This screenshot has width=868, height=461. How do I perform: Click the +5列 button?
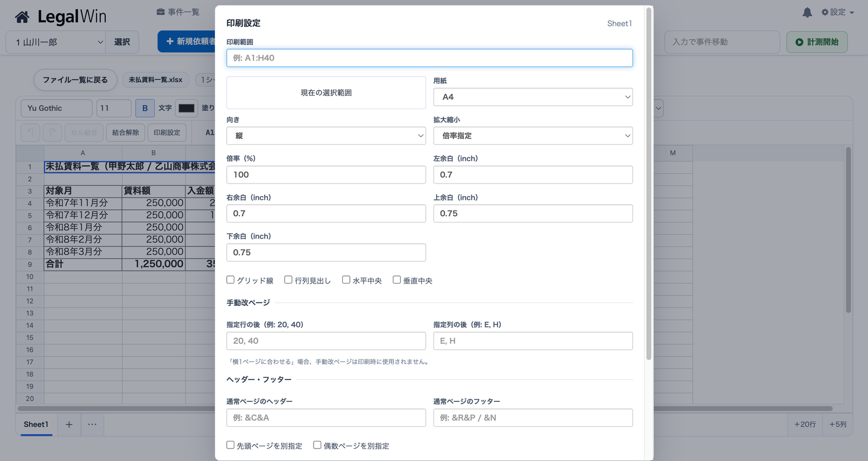(x=838, y=424)
